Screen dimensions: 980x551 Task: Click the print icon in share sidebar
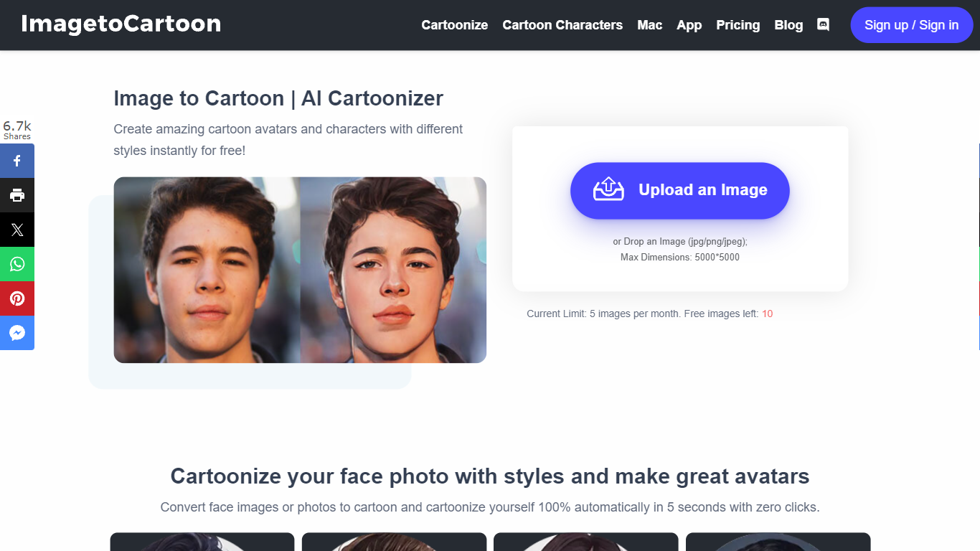point(17,195)
